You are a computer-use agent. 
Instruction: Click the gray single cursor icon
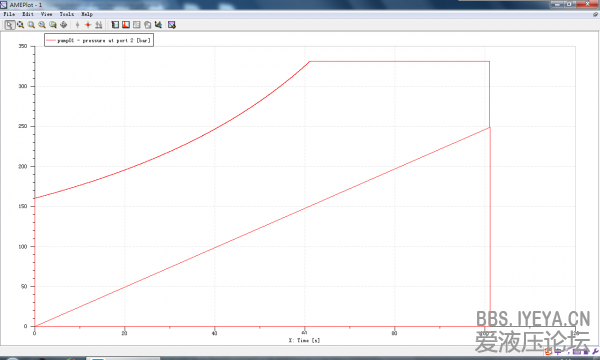coord(77,25)
